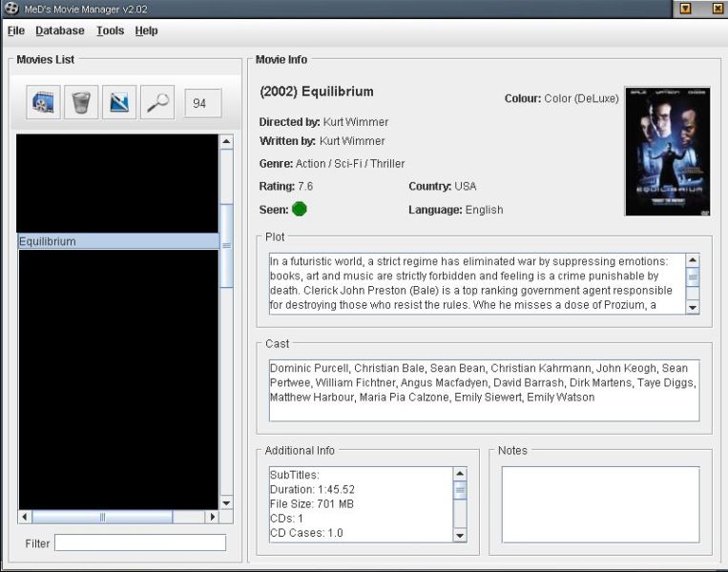The image size is (728, 572).
Task: Close the Movie Manager window
Action: pyautogui.click(x=718, y=9)
